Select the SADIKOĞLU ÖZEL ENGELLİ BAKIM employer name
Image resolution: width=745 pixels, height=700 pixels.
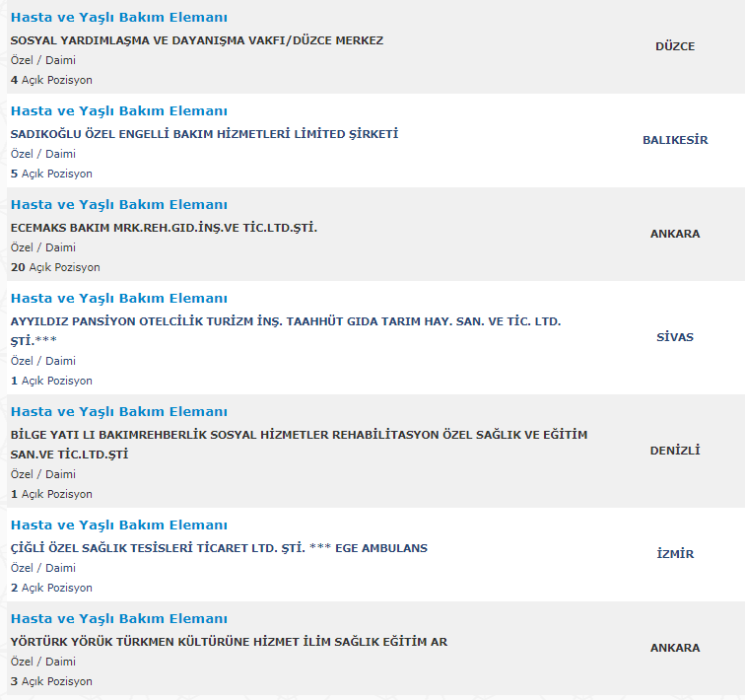[204, 134]
